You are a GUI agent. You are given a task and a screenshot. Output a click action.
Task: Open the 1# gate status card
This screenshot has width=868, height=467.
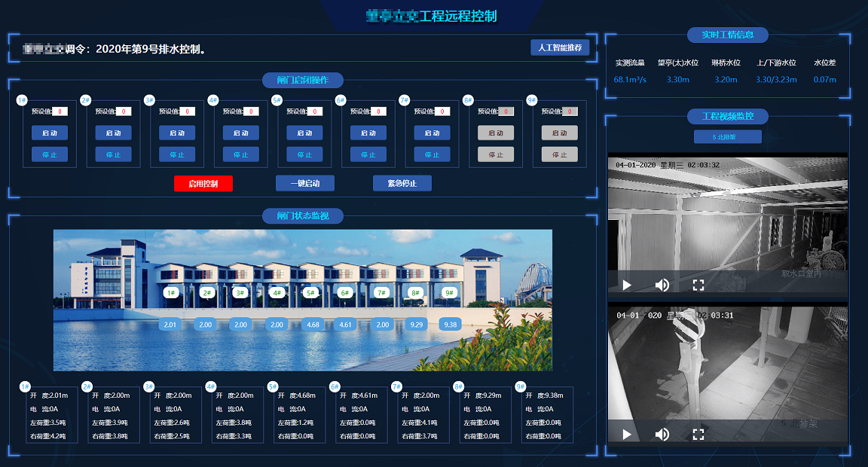(50, 415)
